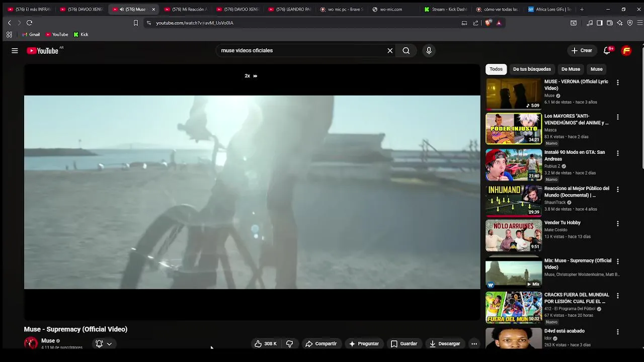The height and width of the screenshot is (362, 644).
Task: Switch to Stream - Kick Dash tab
Action: (x=446, y=9)
